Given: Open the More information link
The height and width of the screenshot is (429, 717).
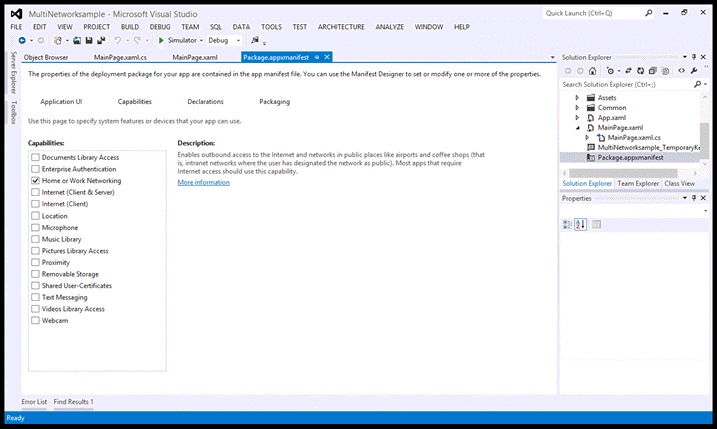Looking at the screenshot, I should click(203, 182).
